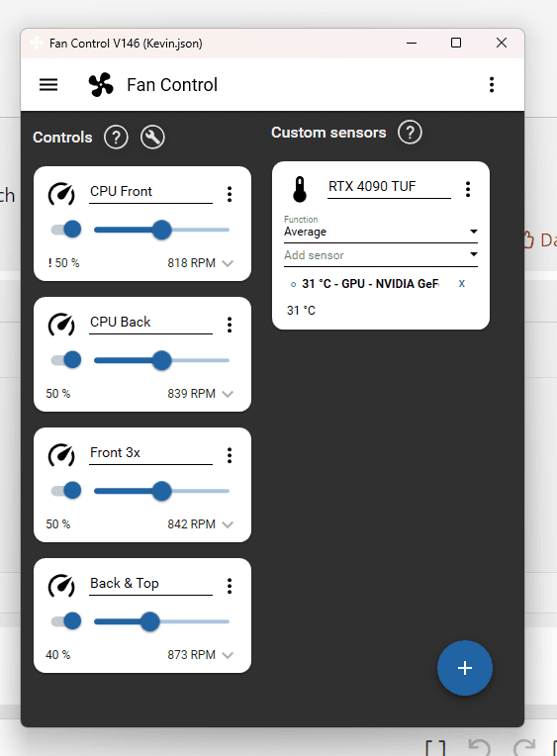Screen dimensions: 557x756
Task: Click the CPU Back speedometer icon
Action: pos(61,325)
